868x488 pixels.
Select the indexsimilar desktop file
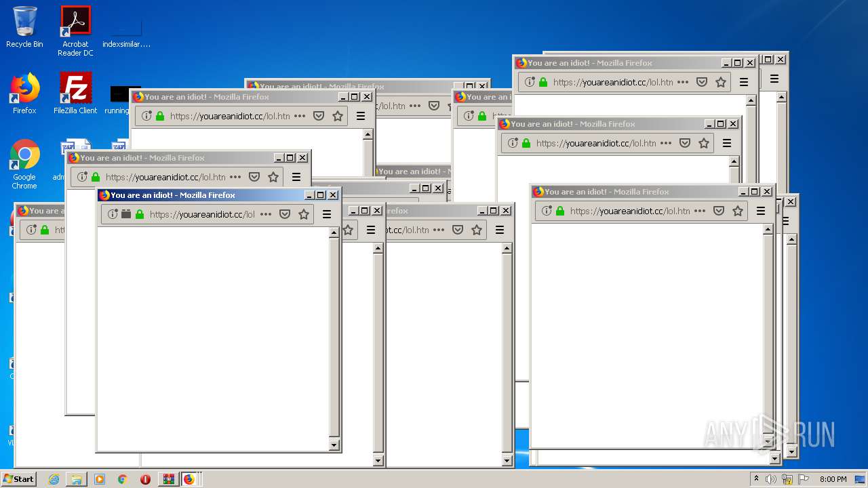(127, 31)
